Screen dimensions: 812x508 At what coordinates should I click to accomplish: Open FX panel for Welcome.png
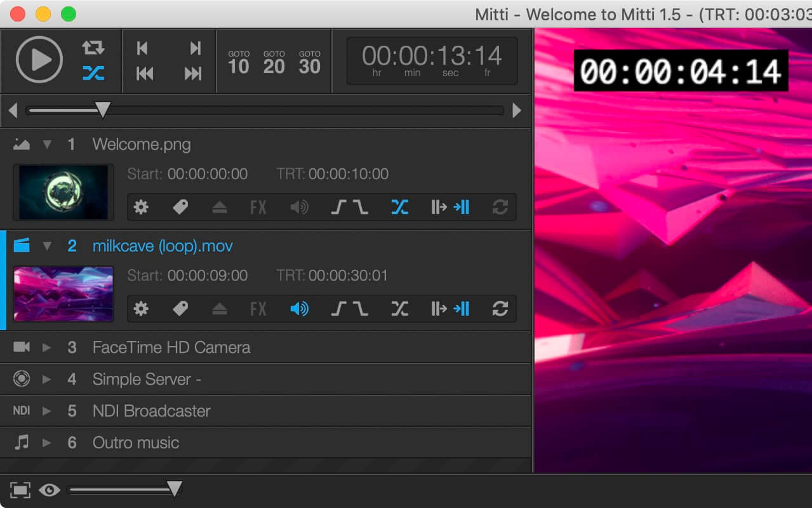coord(258,208)
